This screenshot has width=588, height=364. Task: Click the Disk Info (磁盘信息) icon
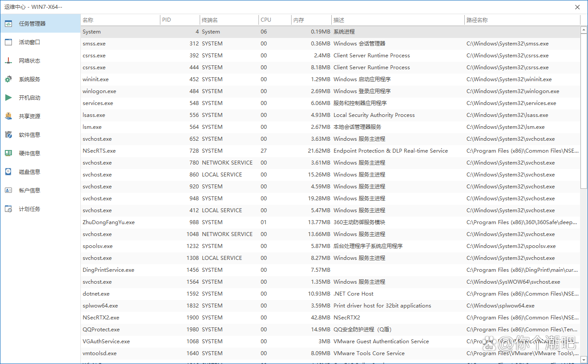click(x=8, y=172)
